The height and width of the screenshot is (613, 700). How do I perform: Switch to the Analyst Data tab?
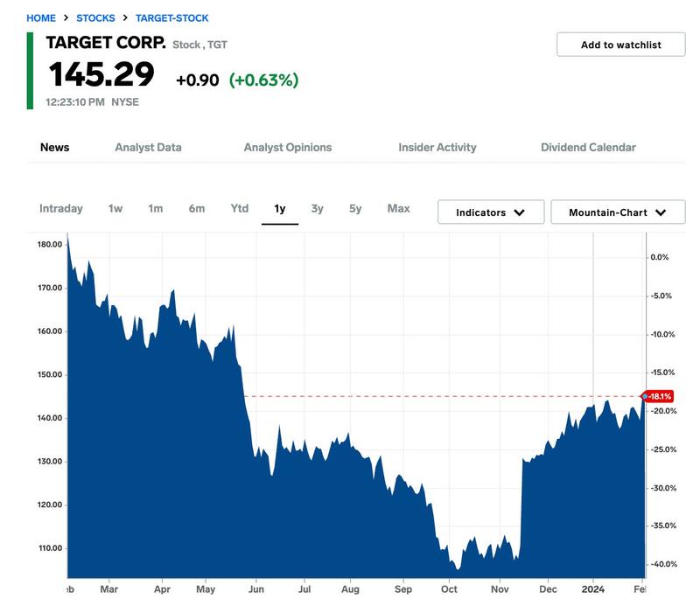(148, 148)
